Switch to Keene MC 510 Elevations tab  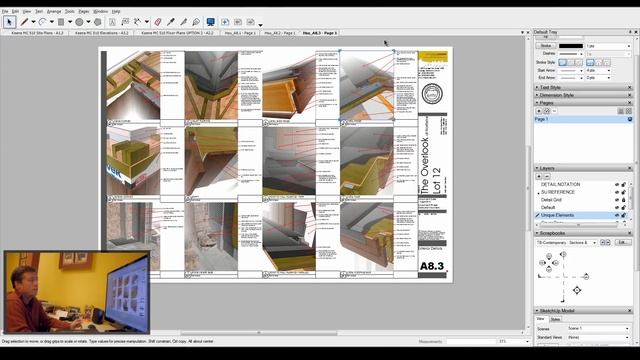click(102, 33)
